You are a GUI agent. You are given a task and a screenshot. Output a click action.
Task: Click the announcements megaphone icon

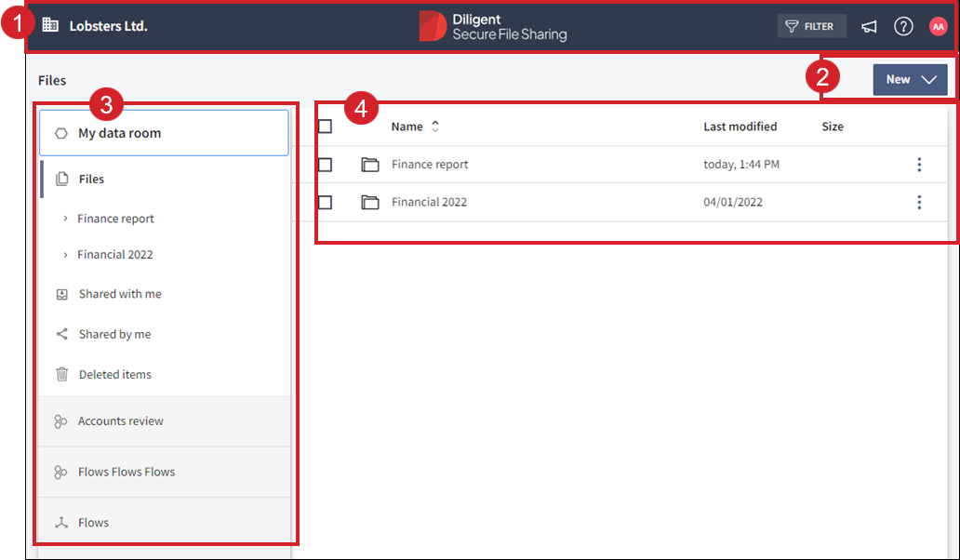pyautogui.click(x=869, y=26)
